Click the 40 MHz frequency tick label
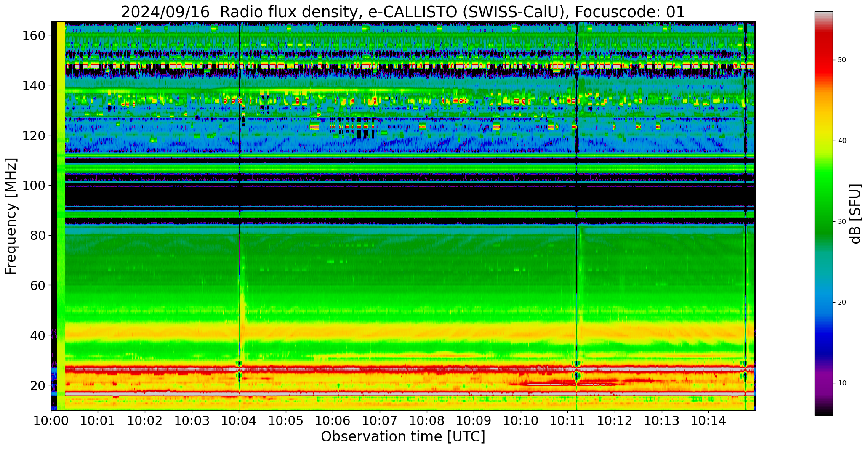 click(x=38, y=335)
